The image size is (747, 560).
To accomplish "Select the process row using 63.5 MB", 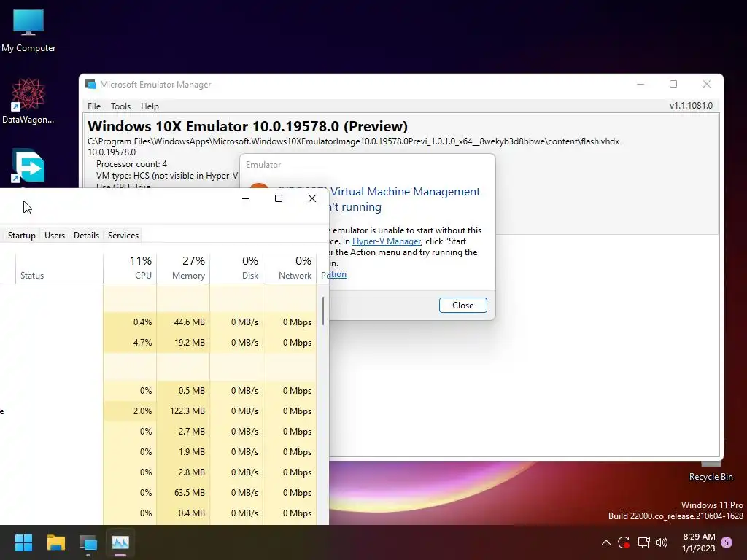I will pos(158,493).
